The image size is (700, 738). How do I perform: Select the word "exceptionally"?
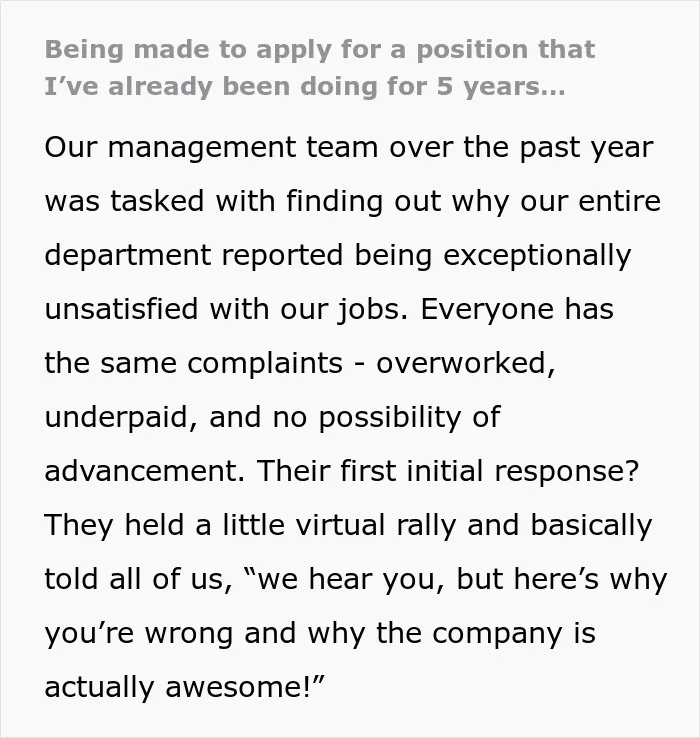tap(537, 256)
